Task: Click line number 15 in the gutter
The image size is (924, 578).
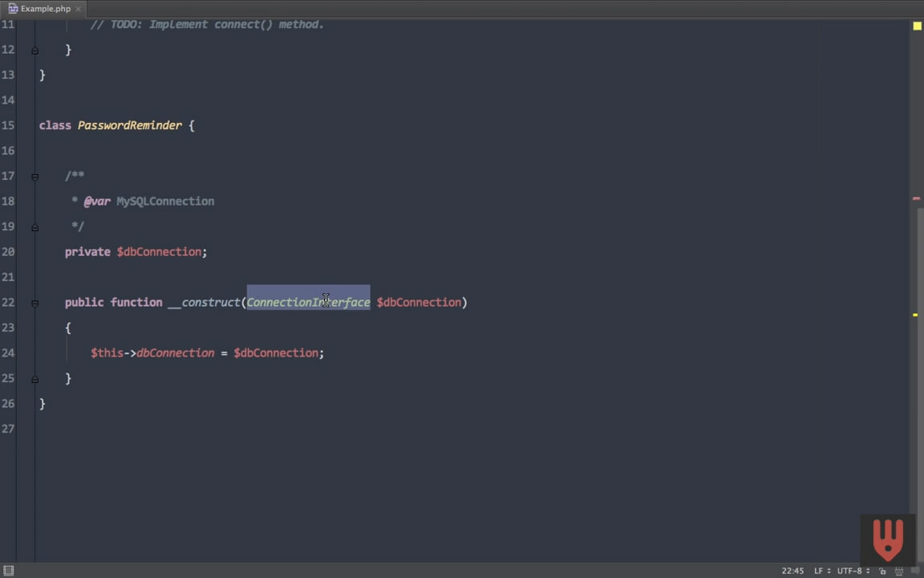Action: (x=8, y=125)
